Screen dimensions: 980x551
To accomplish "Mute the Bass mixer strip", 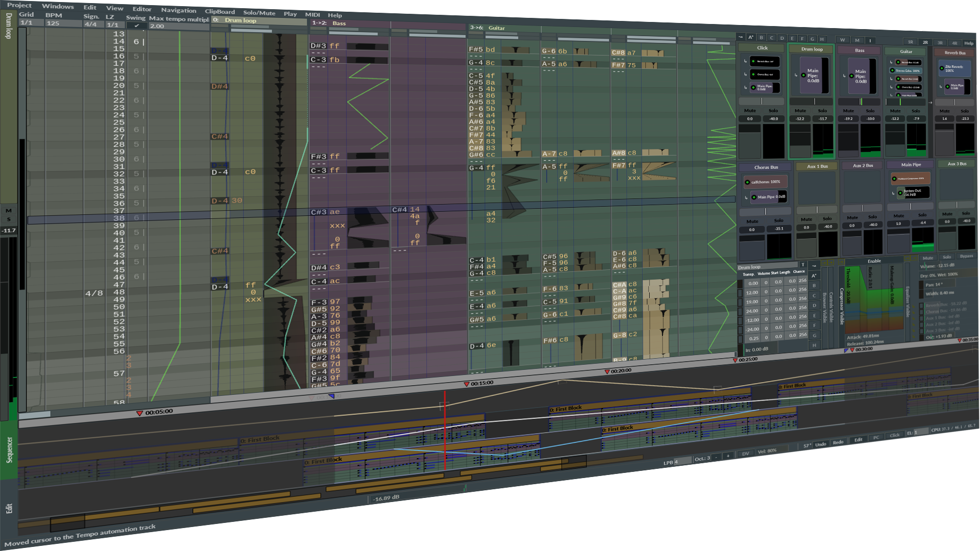I will click(x=848, y=111).
